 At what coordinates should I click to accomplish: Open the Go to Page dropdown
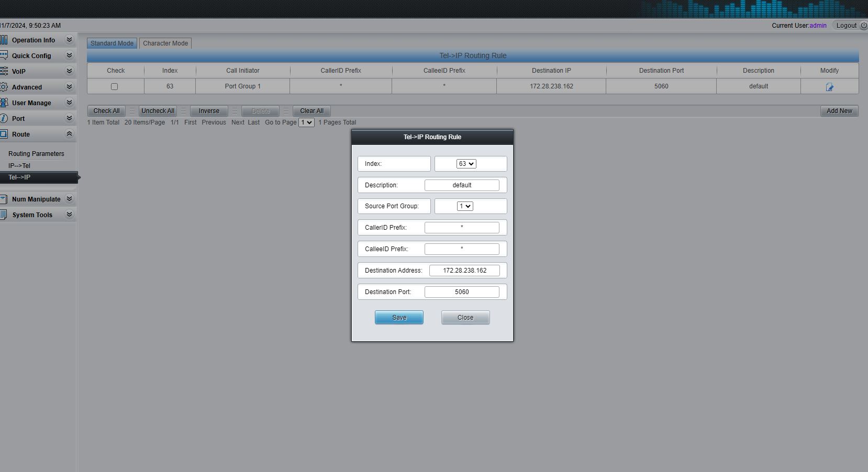(306, 122)
